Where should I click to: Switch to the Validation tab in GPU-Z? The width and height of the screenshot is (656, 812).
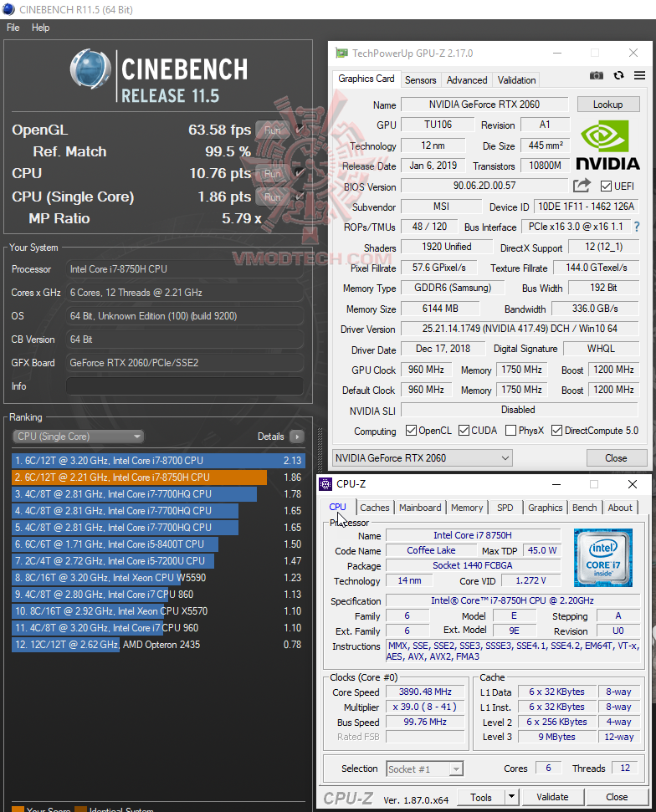pyautogui.click(x=516, y=80)
